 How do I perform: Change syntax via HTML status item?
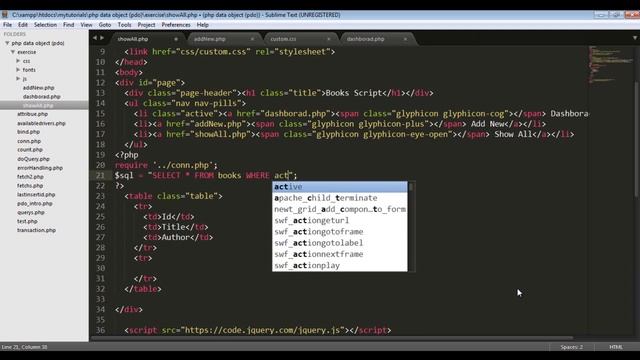point(616,347)
